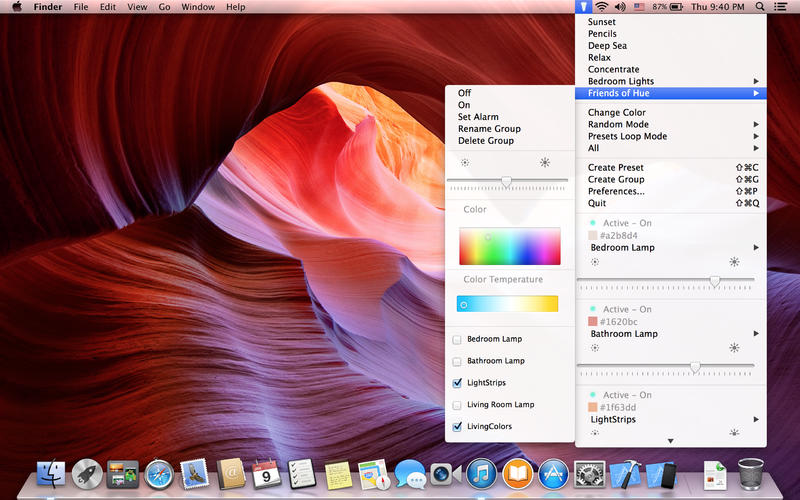Check the Living Room Lamp checkbox

pyautogui.click(x=457, y=405)
